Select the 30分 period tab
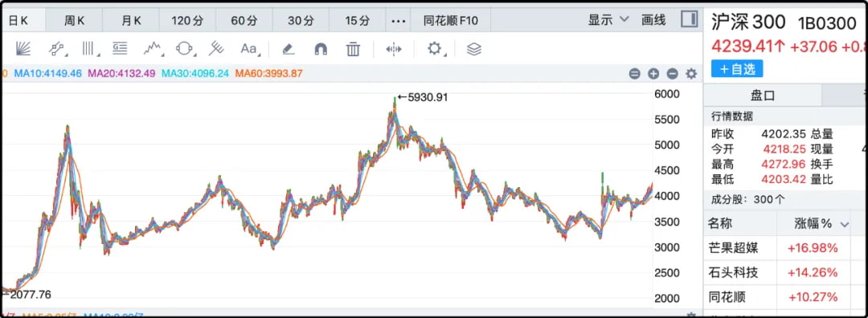 [301, 20]
